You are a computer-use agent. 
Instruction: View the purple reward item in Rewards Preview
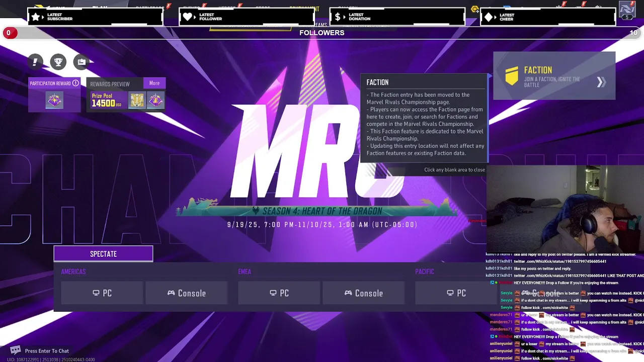pos(155,101)
